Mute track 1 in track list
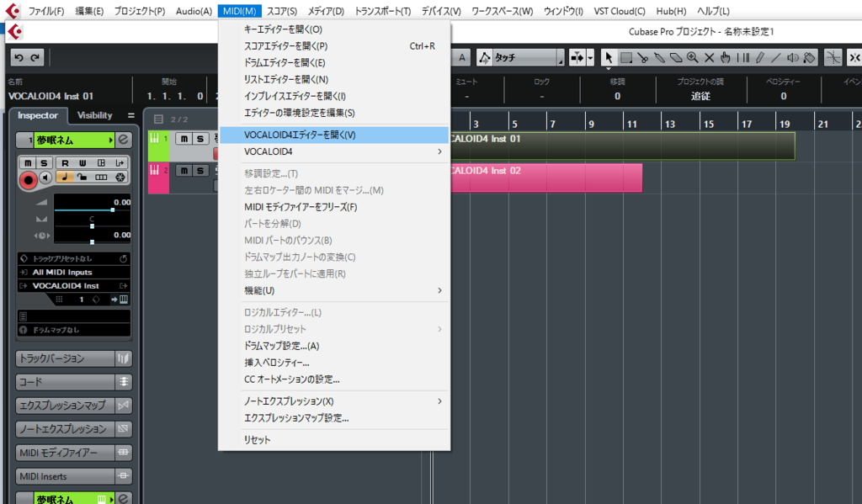This screenshot has height=504, width=862. pyautogui.click(x=184, y=139)
